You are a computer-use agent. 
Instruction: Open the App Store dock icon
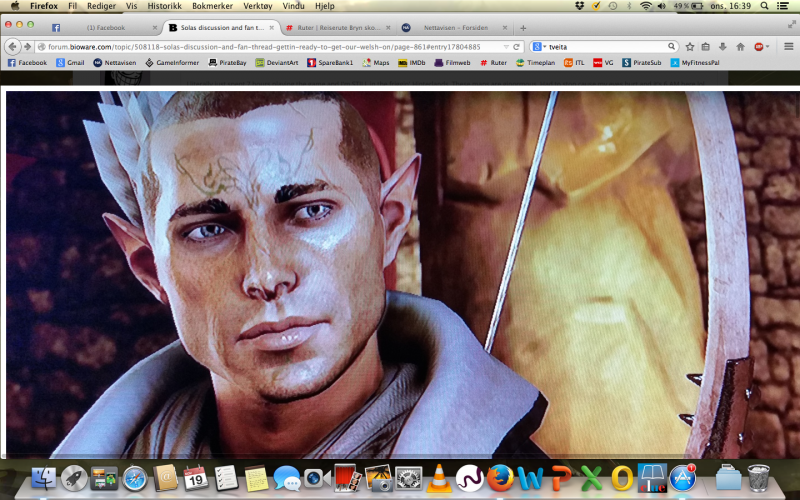[683, 479]
